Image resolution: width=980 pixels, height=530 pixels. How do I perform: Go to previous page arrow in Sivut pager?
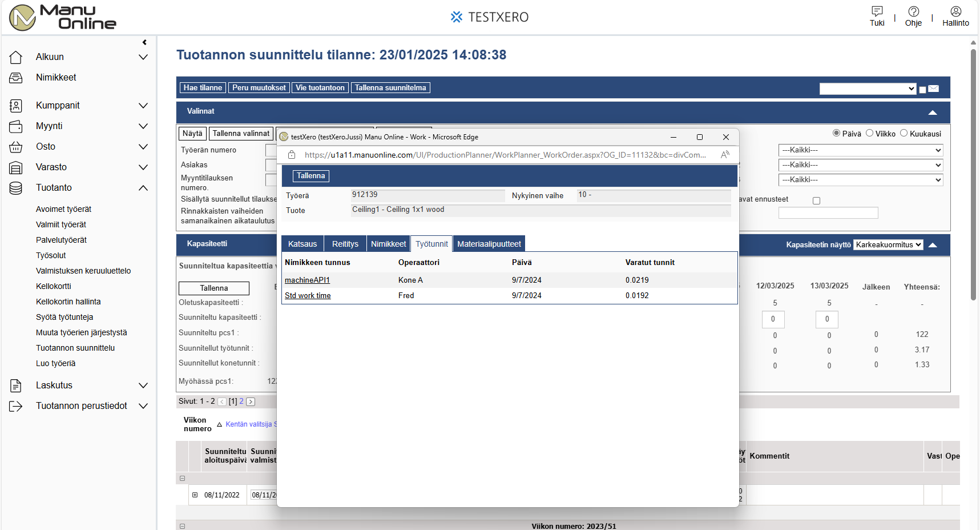click(222, 401)
